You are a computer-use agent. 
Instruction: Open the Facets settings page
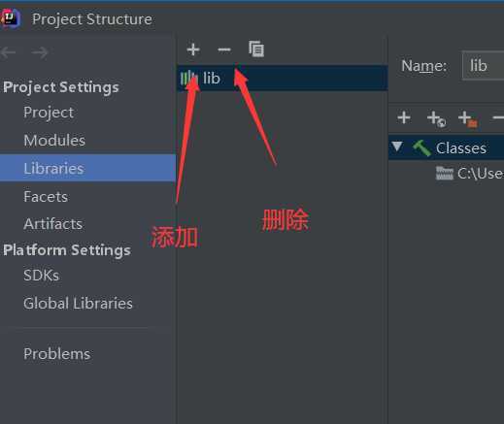click(46, 196)
